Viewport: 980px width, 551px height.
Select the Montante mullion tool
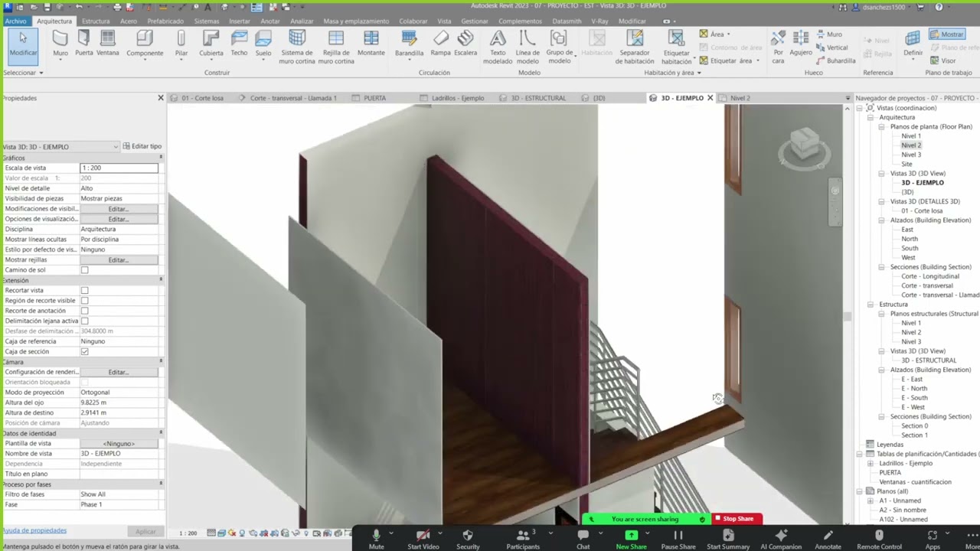[371, 44]
